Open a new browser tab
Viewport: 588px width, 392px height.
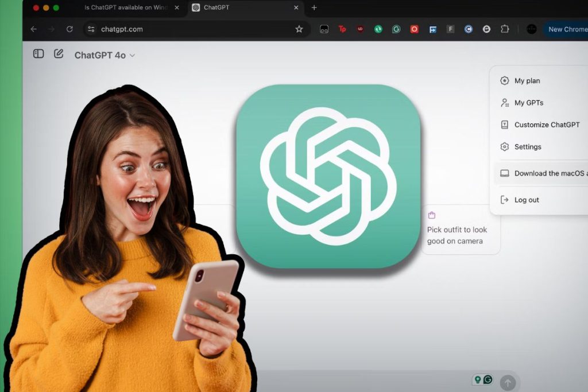click(314, 7)
